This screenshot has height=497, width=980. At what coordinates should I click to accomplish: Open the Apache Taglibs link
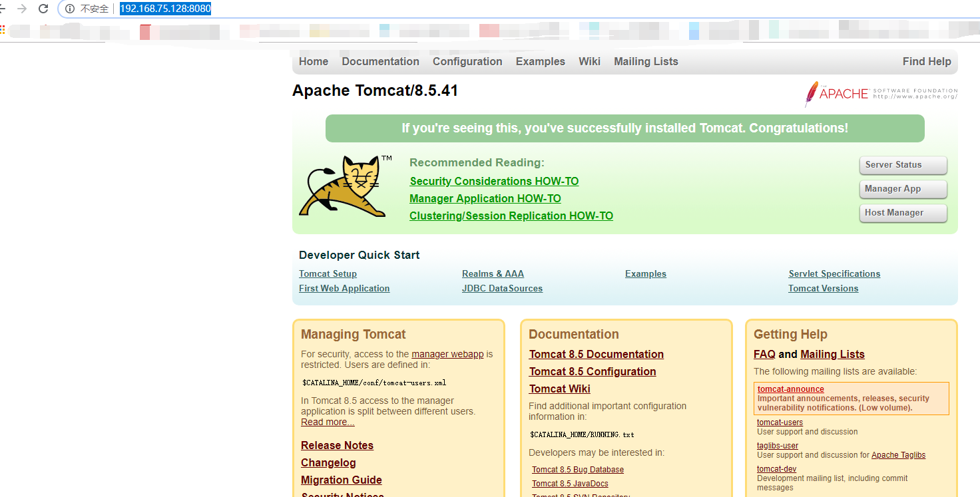point(898,455)
